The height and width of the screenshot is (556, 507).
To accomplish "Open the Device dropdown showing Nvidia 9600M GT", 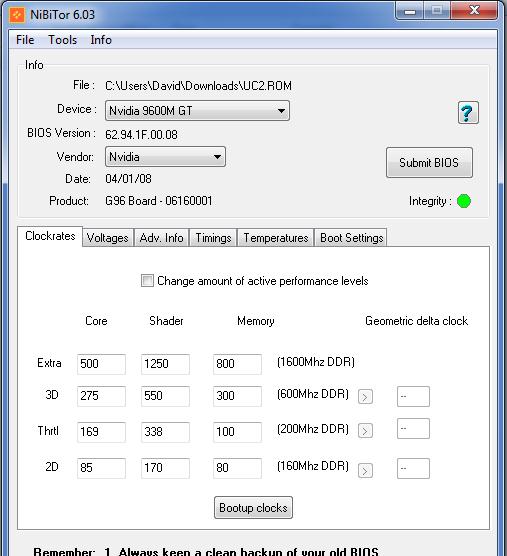I will pyautogui.click(x=197, y=111).
